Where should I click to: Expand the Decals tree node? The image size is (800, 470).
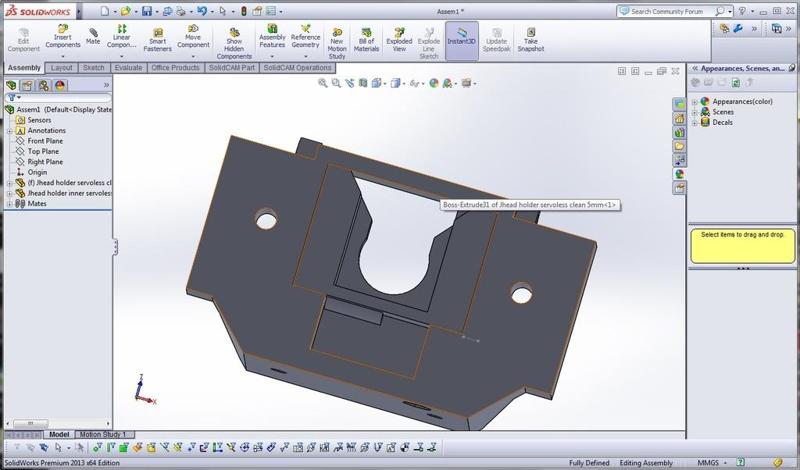pyautogui.click(x=694, y=122)
